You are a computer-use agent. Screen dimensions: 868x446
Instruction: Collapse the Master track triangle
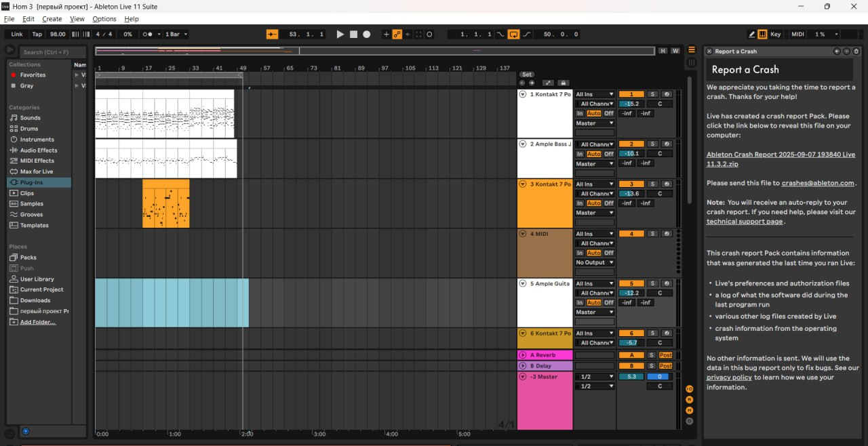[523, 377]
